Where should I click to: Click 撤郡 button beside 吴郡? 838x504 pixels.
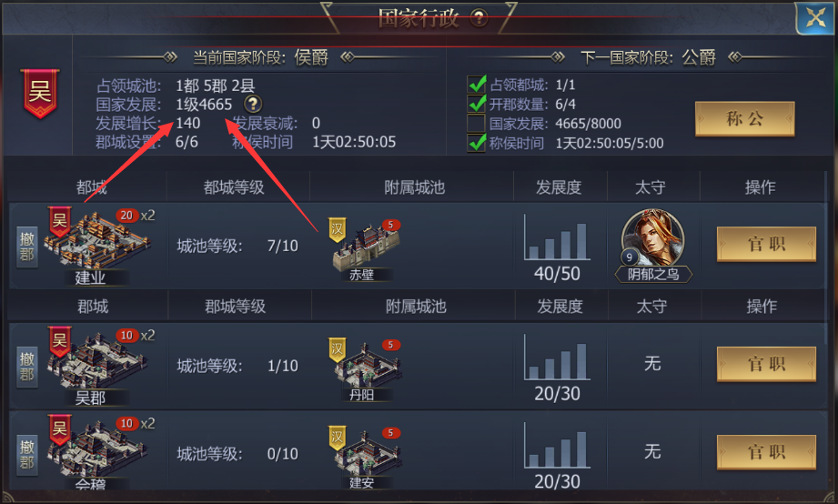click(x=27, y=367)
